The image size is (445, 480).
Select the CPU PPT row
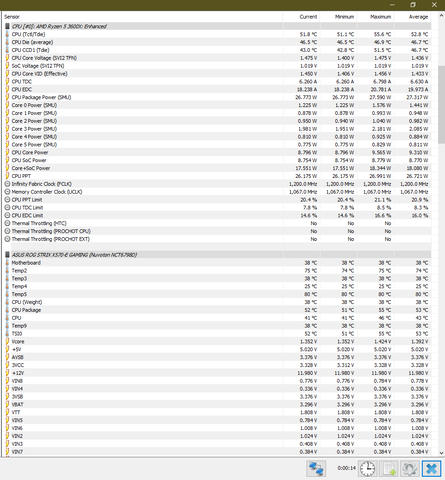[x=218, y=176]
